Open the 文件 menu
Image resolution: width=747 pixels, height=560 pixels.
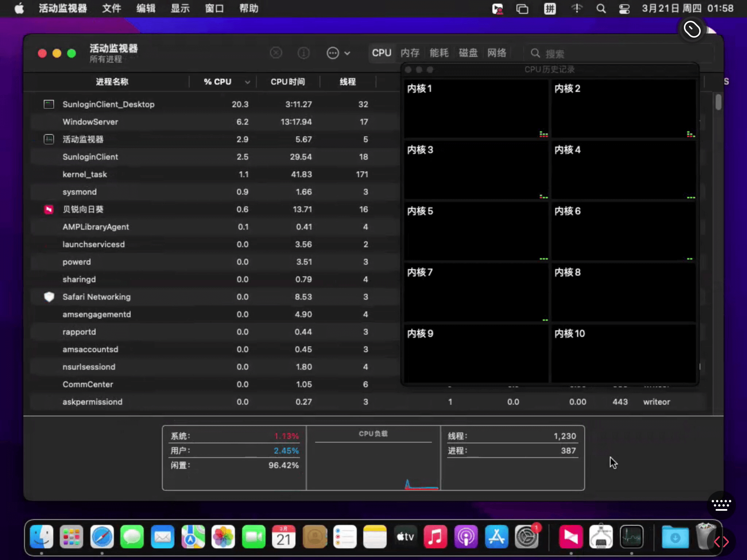[x=111, y=8]
